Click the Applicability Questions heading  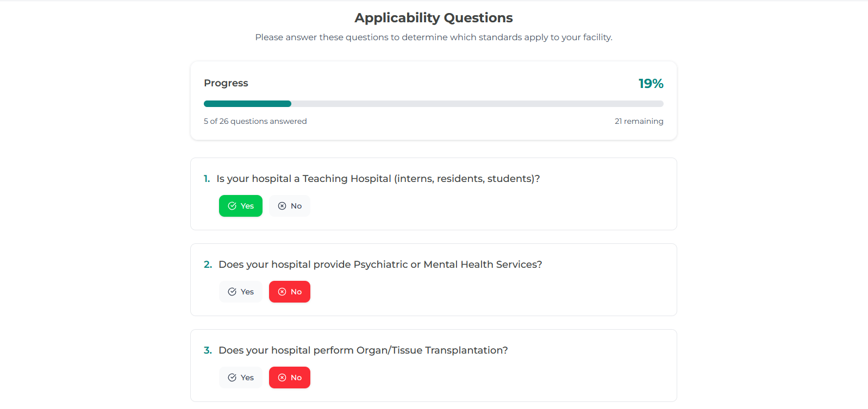click(434, 18)
